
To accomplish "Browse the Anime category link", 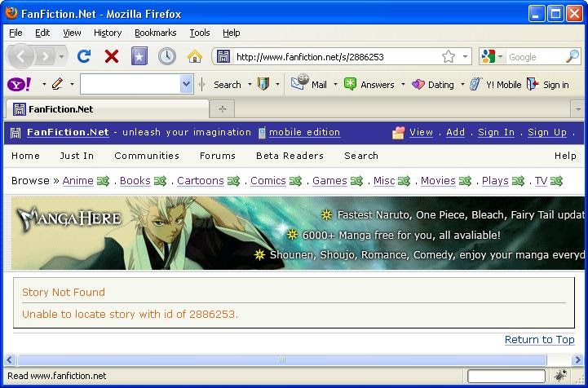I will pyautogui.click(x=78, y=181).
